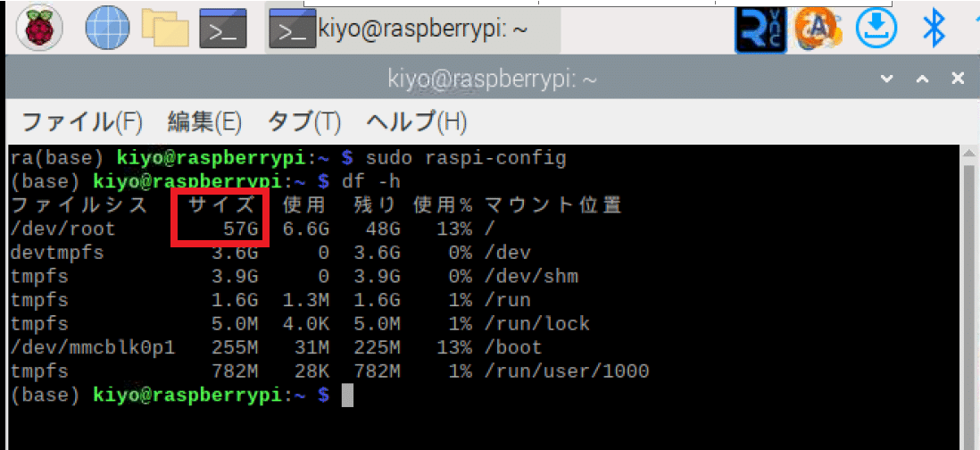Open the タブ(T) menu
The width and height of the screenshot is (980, 450).
303,121
